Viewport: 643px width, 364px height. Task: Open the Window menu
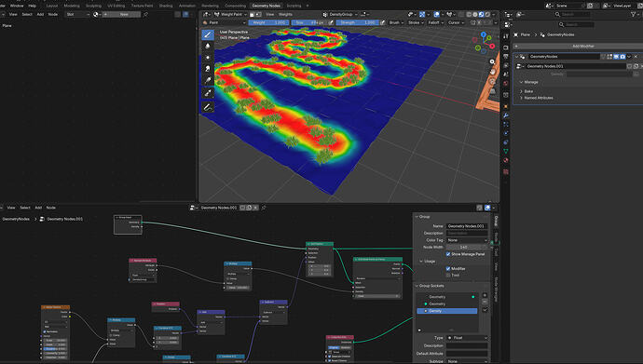[x=17, y=6]
